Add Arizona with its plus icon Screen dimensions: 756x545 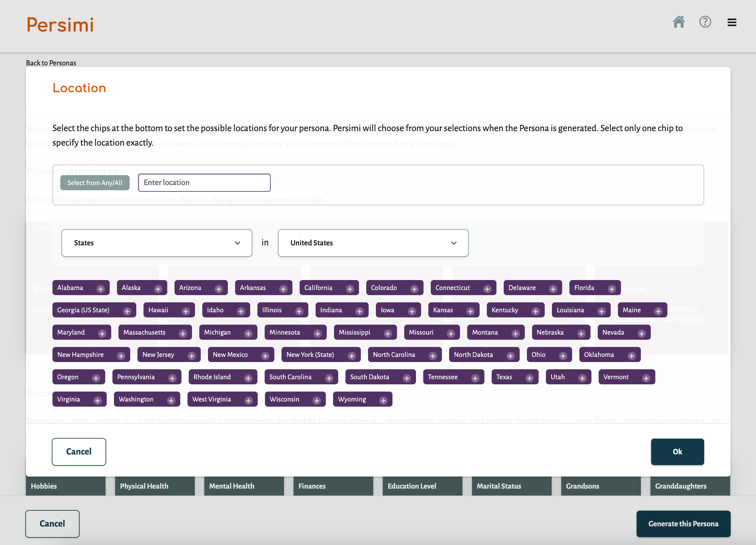219,289
